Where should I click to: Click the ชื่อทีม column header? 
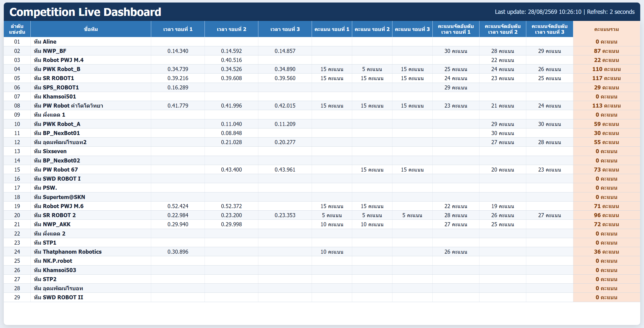(x=91, y=29)
